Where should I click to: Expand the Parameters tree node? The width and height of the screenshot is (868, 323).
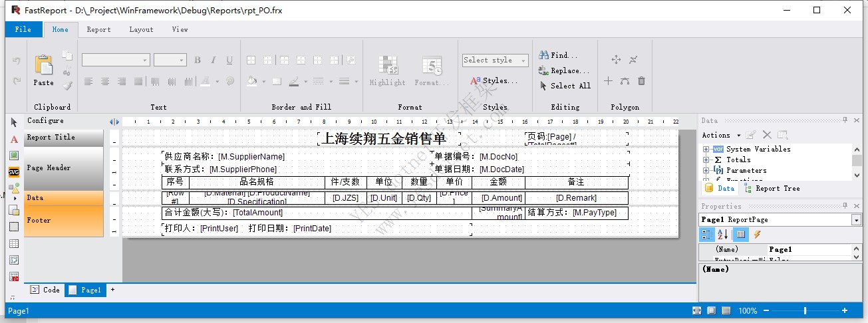[x=706, y=170]
